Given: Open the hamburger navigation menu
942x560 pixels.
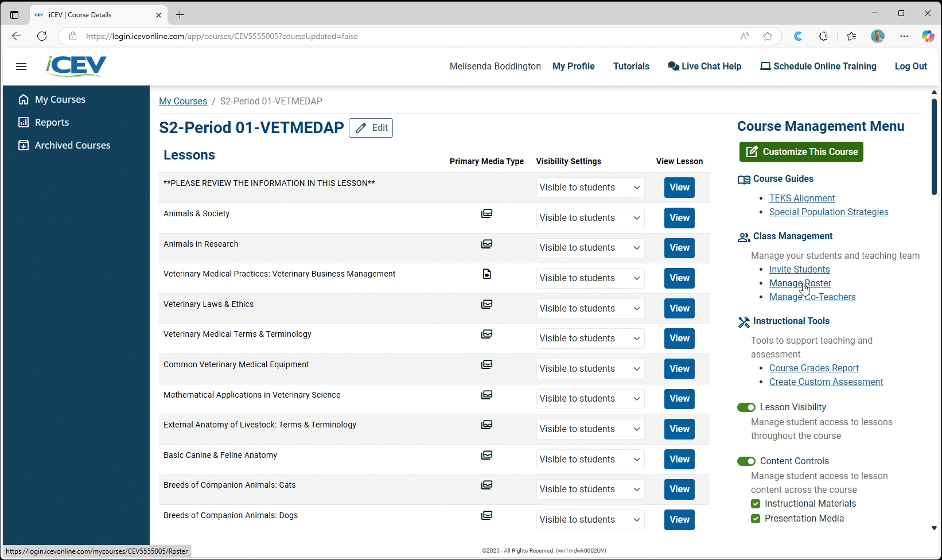Looking at the screenshot, I should pos(21,67).
